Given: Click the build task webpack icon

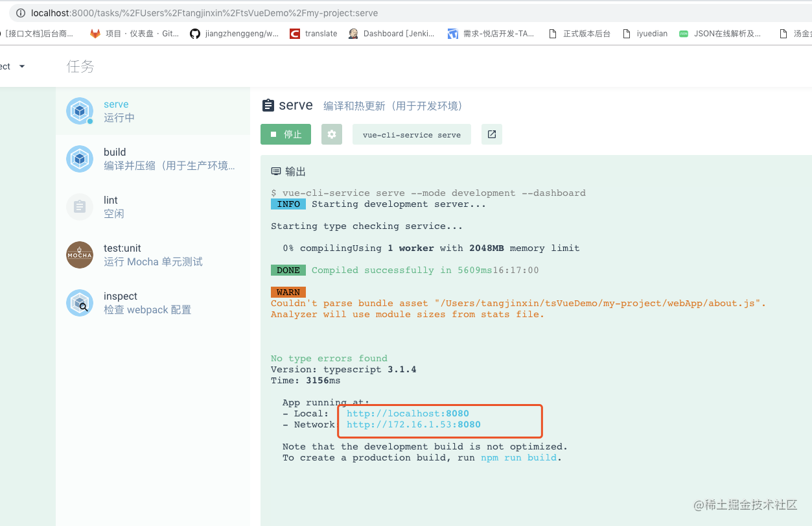Looking at the screenshot, I should point(80,159).
